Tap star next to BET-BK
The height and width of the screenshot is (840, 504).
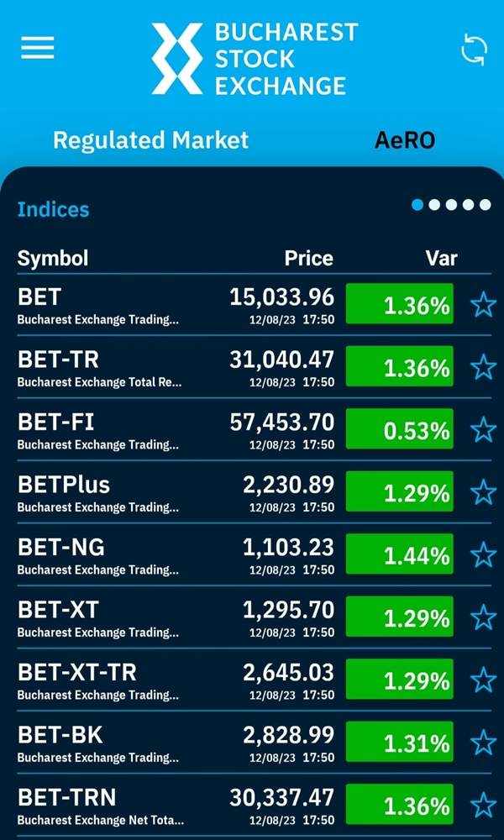[x=483, y=743]
